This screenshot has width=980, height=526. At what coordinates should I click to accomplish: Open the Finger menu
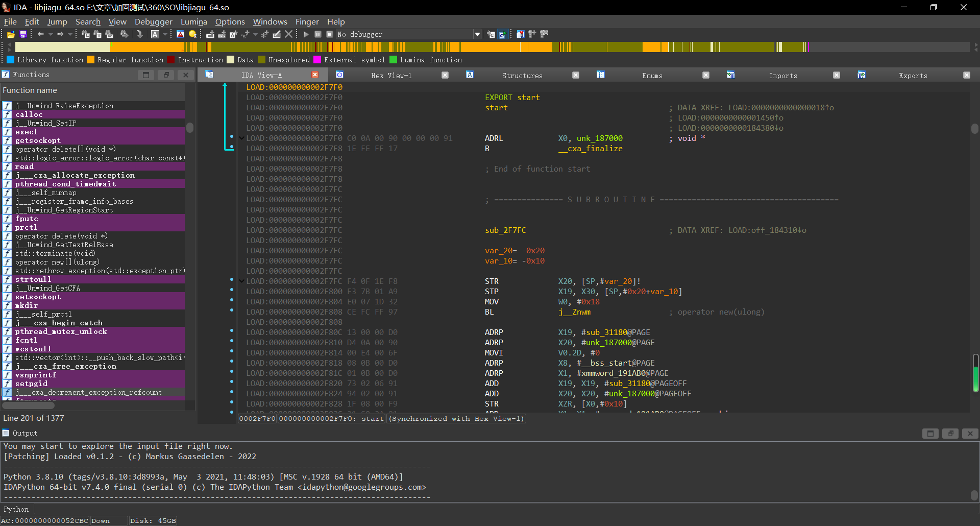(307, 21)
